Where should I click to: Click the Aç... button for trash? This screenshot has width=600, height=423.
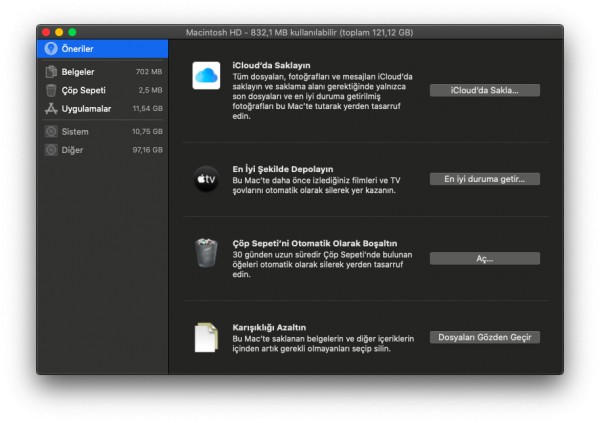[x=484, y=259]
